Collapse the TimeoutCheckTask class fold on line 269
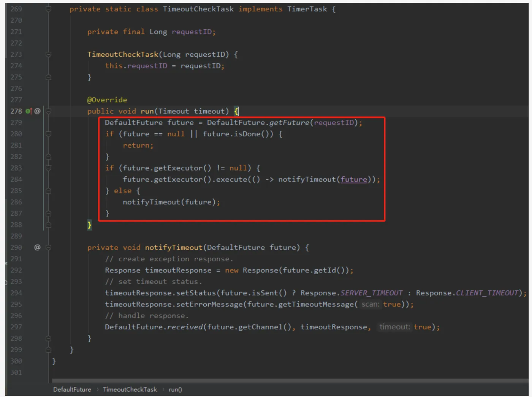 point(49,9)
